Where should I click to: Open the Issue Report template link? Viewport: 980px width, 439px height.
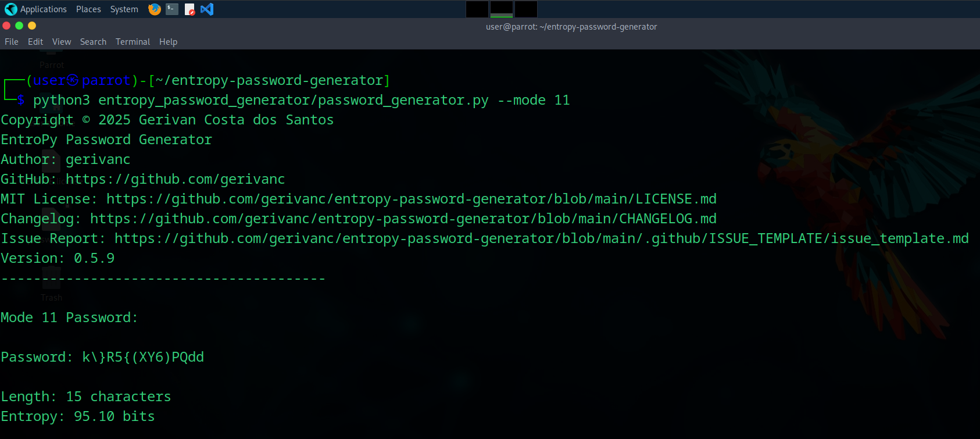[541, 238]
